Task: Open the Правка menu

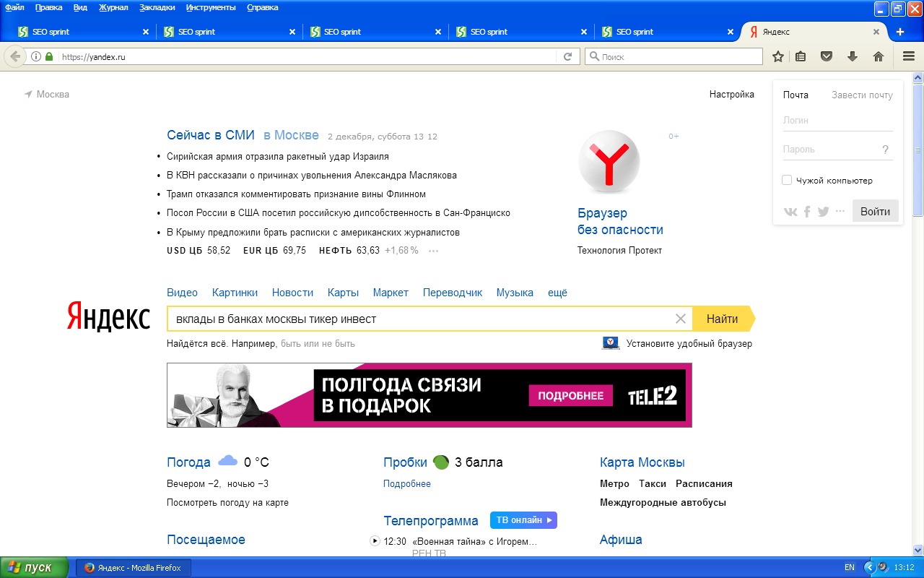Action: click(48, 7)
